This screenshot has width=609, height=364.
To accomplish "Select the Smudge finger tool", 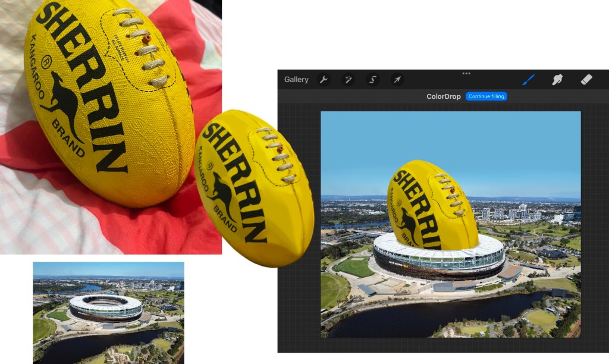I will (557, 80).
